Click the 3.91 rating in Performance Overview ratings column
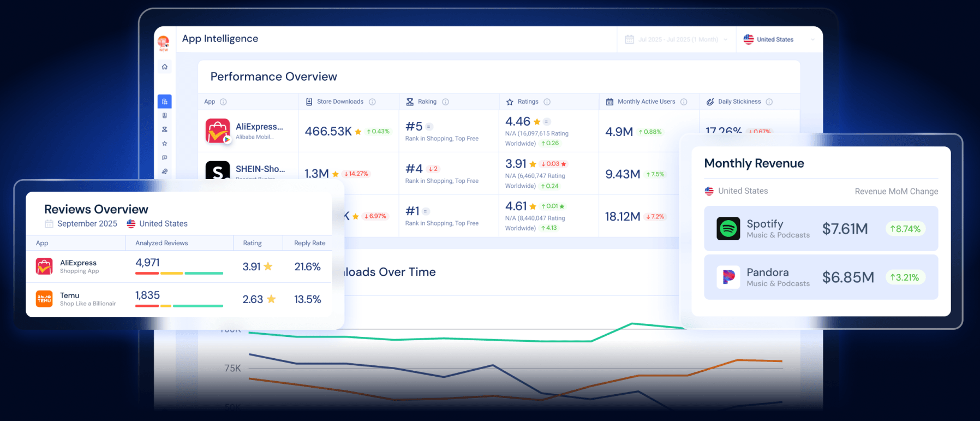 (x=516, y=164)
